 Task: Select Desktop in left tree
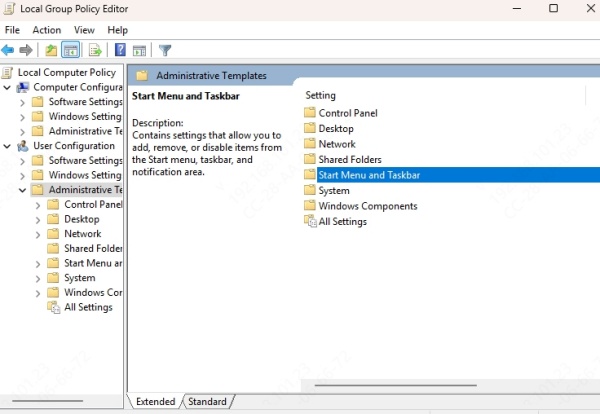[x=82, y=219]
